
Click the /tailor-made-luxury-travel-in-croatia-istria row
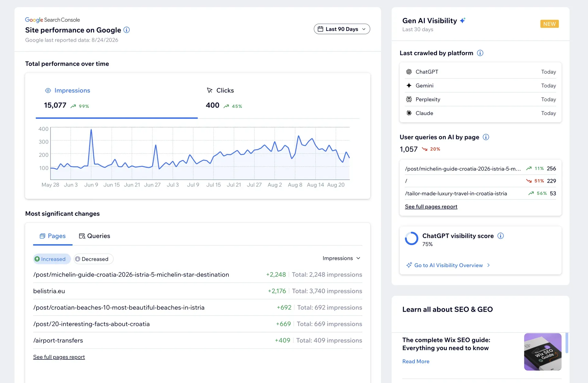pos(481,193)
